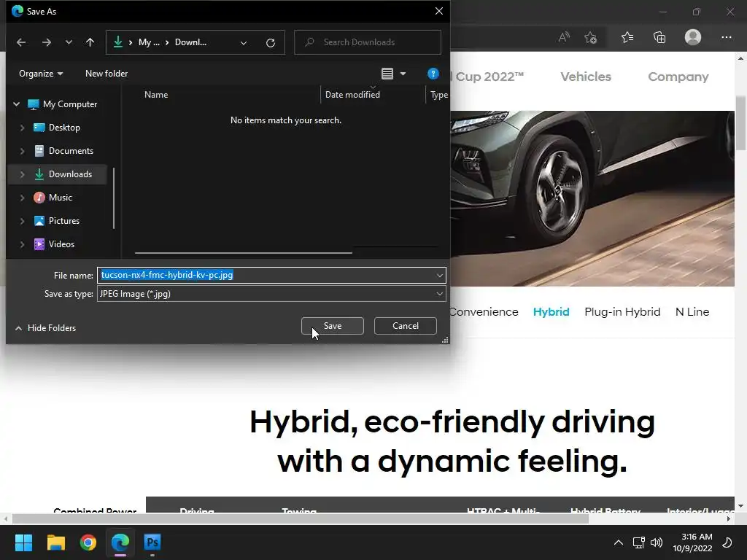Open recent locations chevron beside Forward arrow
747x560 pixels.
coord(69,42)
